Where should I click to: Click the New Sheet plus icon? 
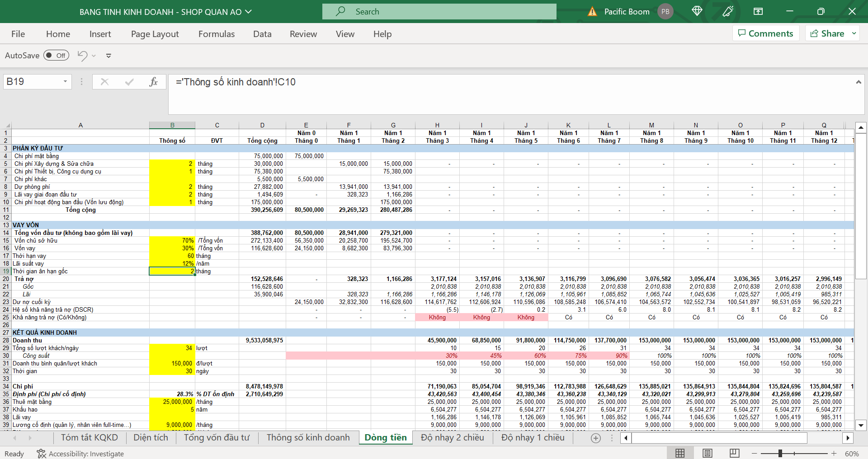(x=596, y=438)
